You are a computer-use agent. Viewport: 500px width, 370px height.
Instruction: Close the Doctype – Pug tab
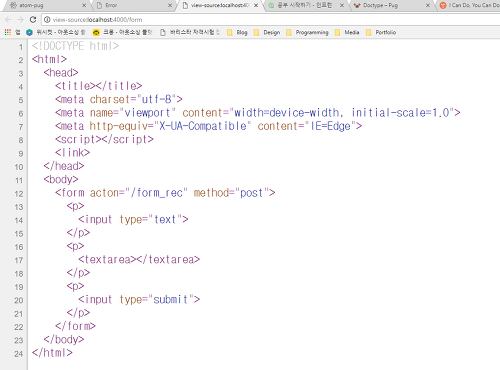point(428,5)
